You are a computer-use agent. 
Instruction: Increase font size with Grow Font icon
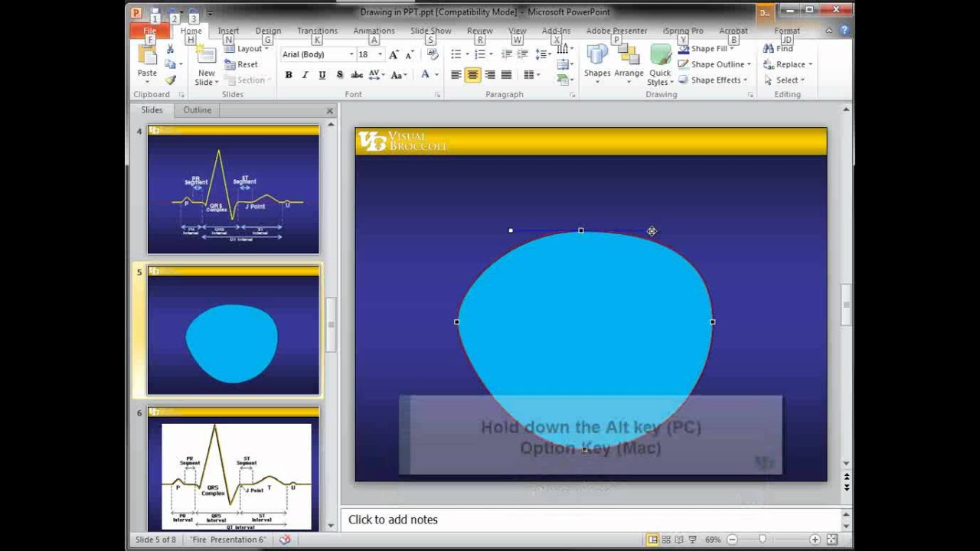(x=394, y=55)
